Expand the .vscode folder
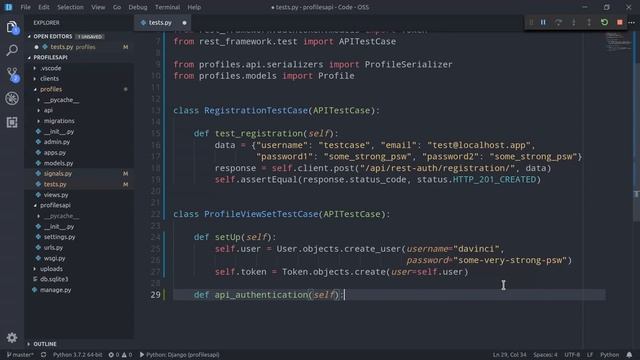640x360 pixels. pyautogui.click(x=51, y=68)
